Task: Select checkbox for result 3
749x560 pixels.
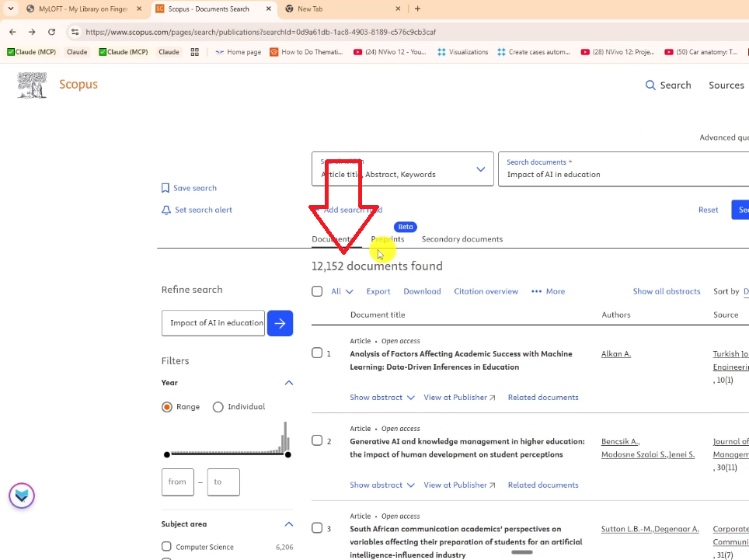Action: [317, 527]
